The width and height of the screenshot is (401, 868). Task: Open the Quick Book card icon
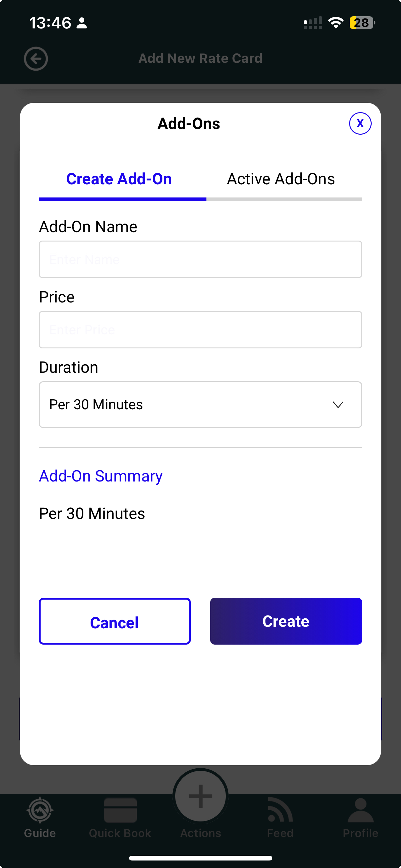tap(120, 810)
